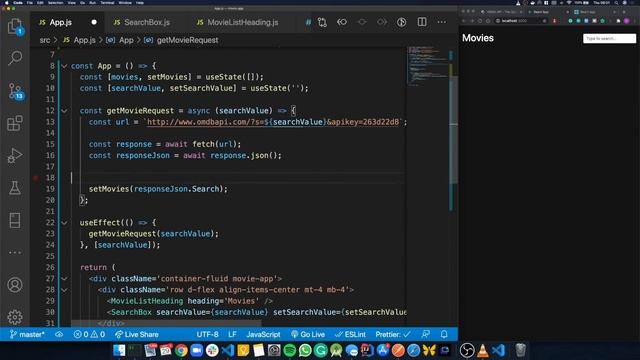
Task: Open the Explorer view in the activity bar
Action: (x=15, y=27)
